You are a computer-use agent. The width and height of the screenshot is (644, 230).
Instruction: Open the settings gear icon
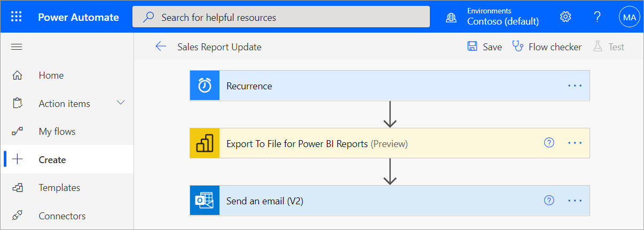(566, 17)
